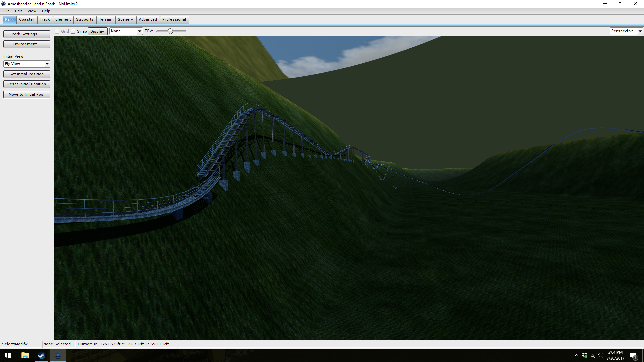Open the Windows Start menu
Image resolution: width=644 pixels, height=362 pixels.
click(x=8, y=355)
